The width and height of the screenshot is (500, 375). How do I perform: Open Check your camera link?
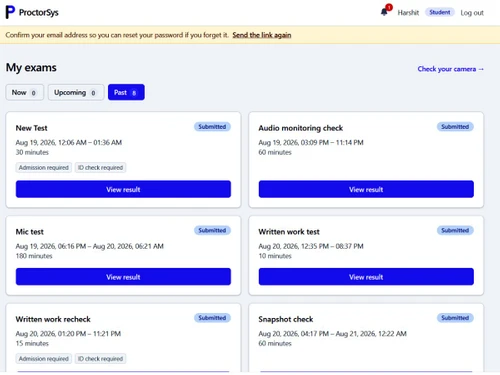(x=451, y=69)
